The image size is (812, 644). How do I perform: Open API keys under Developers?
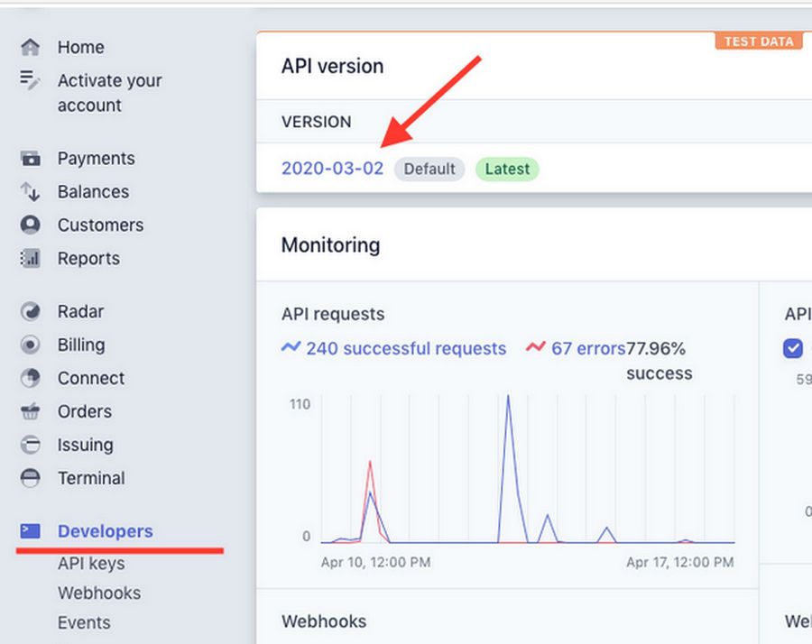[x=91, y=564]
